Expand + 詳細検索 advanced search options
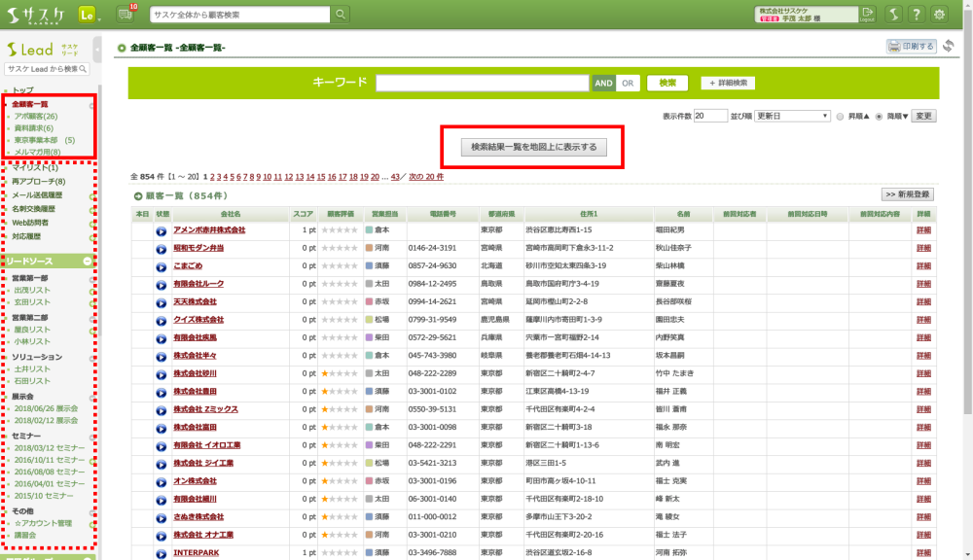The height and width of the screenshot is (560, 973). click(729, 84)
